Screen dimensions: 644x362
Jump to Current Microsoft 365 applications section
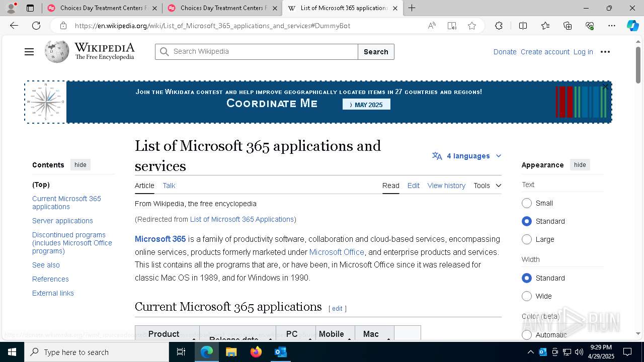click(66, 203)
